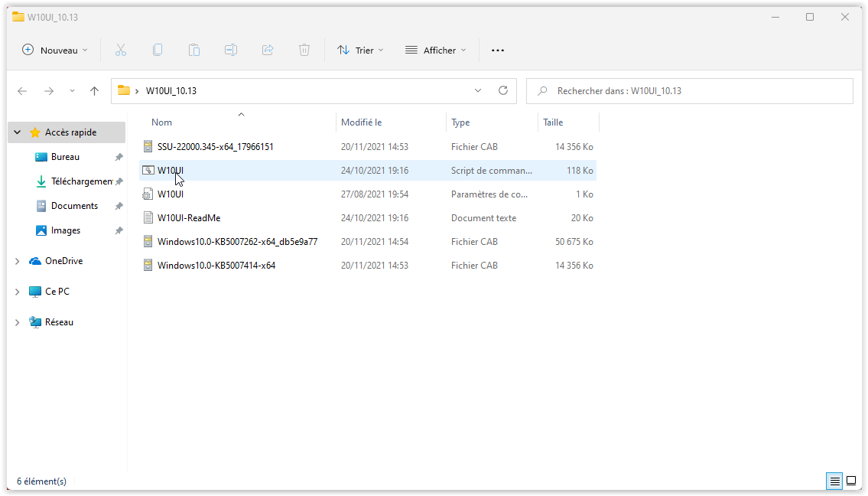Click the Share icon in toolbar
Screen dimensions: 868x496
[268, 50]
